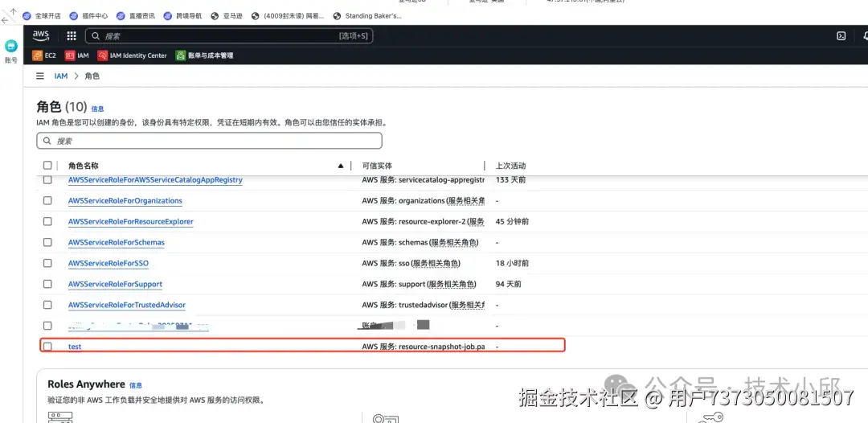Click the EC2 shortcut icon

tap(38, 55)
